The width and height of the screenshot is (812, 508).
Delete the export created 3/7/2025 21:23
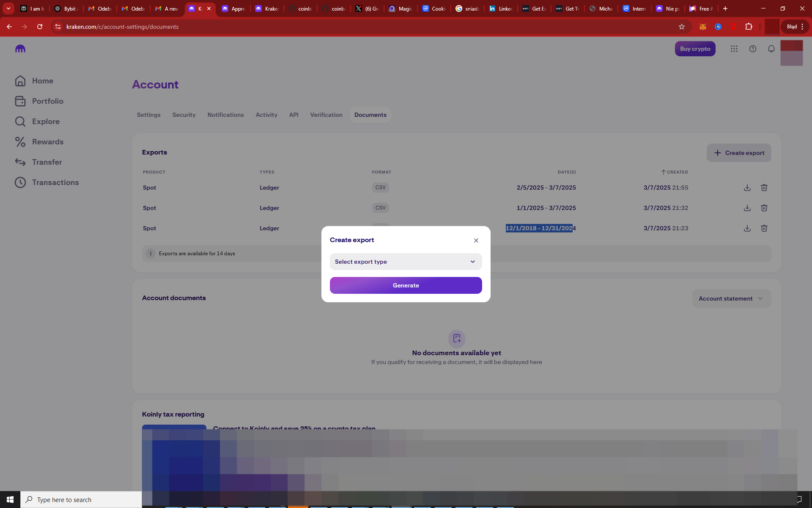click(x=764, y=228)
